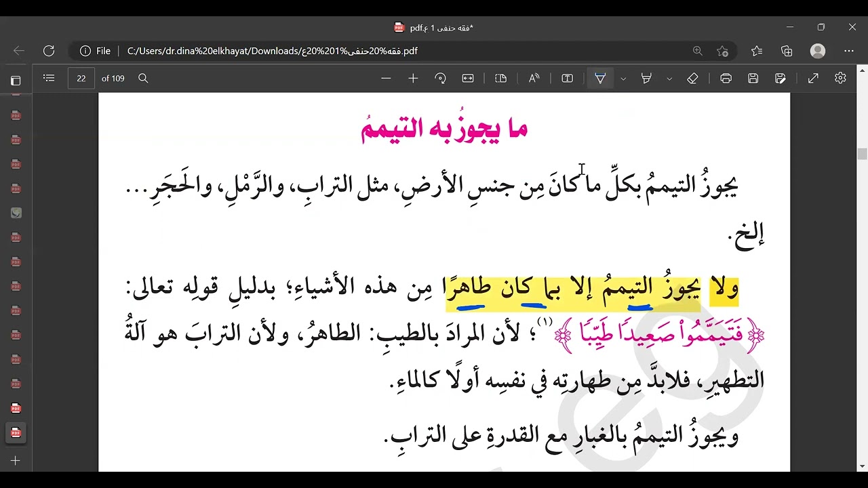Click the address bar file path

(272, 51)
